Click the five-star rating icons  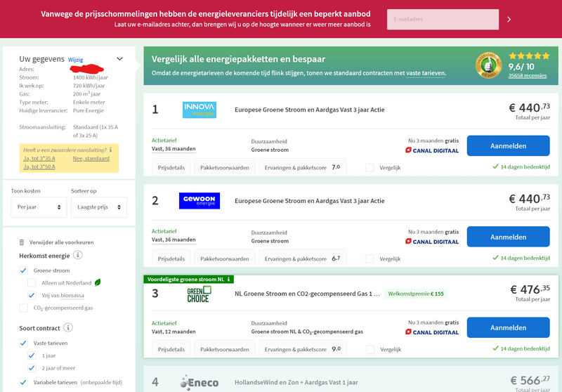(x=529, y=56)
